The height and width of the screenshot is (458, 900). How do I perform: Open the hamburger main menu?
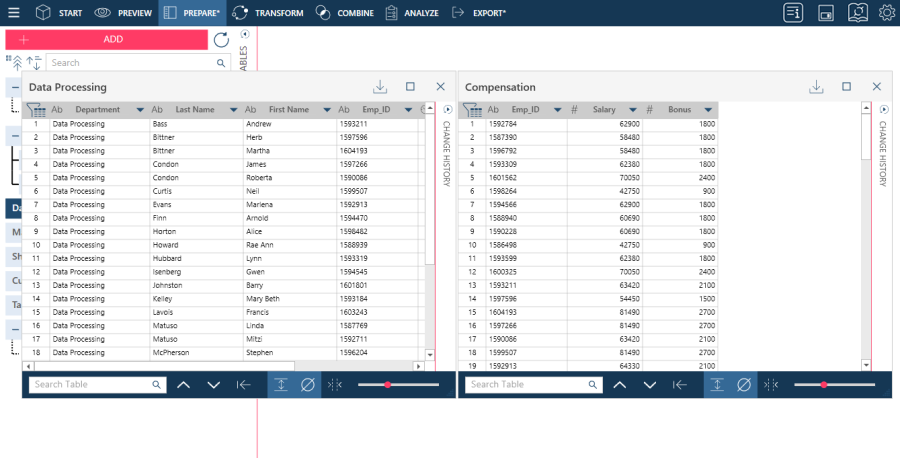coord(14,13)
